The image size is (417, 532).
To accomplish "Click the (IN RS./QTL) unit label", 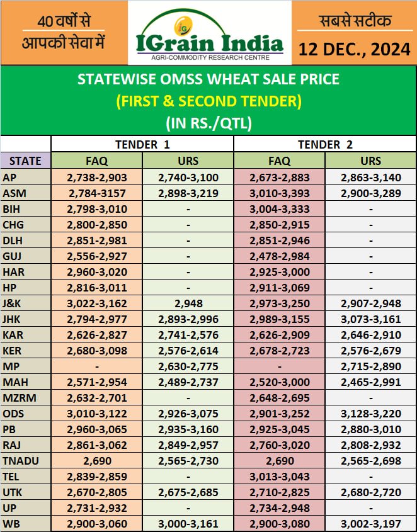I will pyautogui.click(x=208, y=123).
